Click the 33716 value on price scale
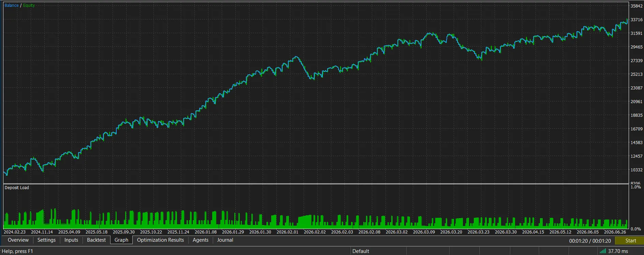This screenshot has height=255, width=644. click(636, 20)
